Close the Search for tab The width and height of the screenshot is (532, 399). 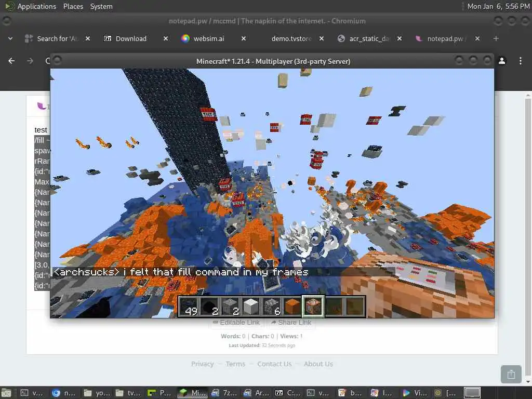[88, 38]
